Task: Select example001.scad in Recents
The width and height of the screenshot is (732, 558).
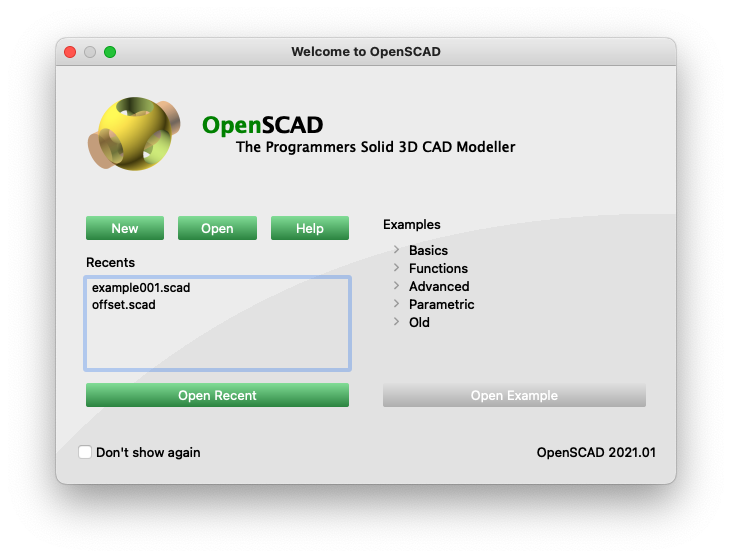Action: 141,288
